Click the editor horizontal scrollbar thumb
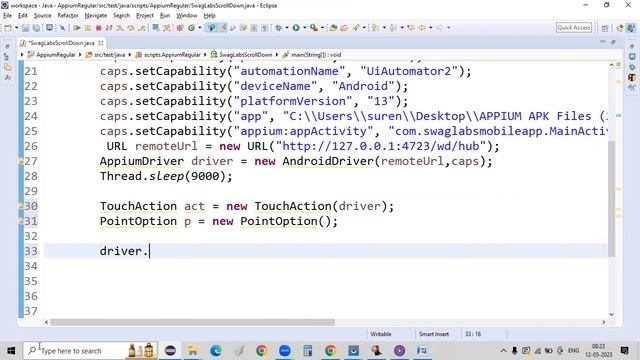This screenshot has height=360, width=640. (x=192, y=322)
